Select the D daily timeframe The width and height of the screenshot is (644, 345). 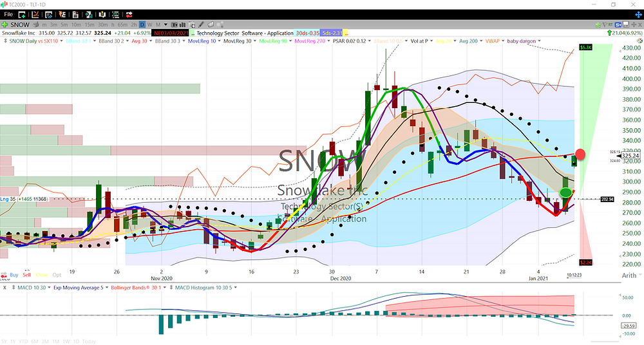click(142, 24)
